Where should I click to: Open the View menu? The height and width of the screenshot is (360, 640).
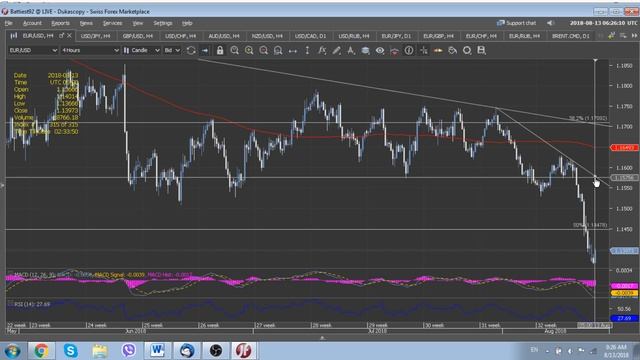pos(138,23)
